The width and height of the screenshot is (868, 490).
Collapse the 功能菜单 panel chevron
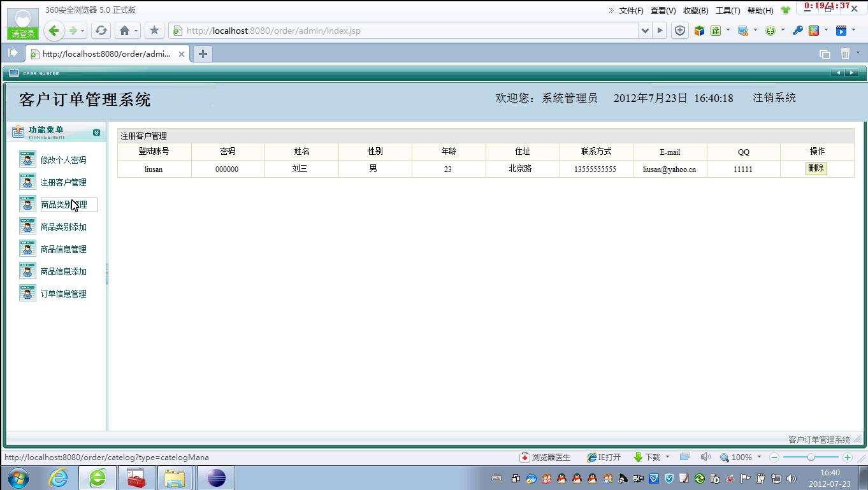96,133
